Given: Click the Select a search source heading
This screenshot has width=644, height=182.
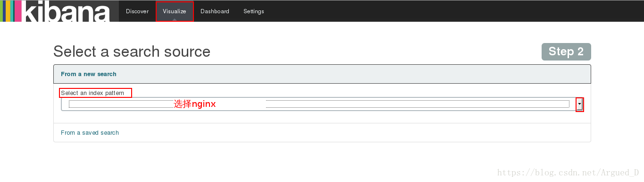Looking at the screenshot, I should coord(132,52).
